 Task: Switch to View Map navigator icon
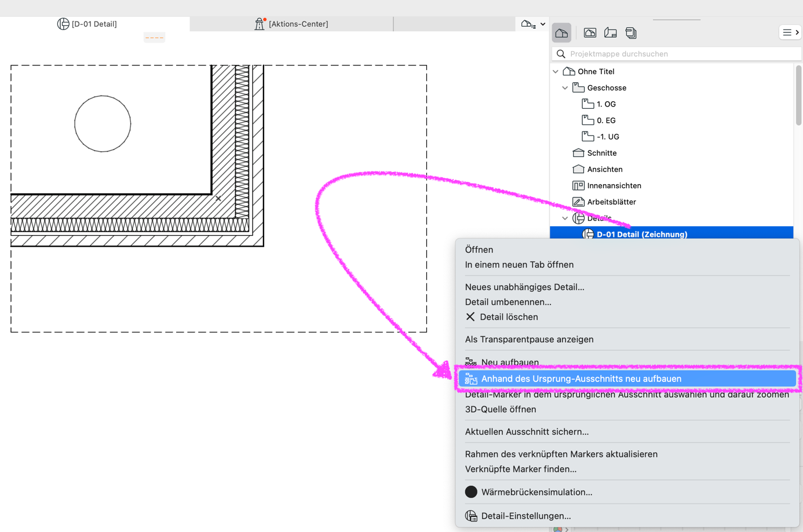(x=590, y=33)
